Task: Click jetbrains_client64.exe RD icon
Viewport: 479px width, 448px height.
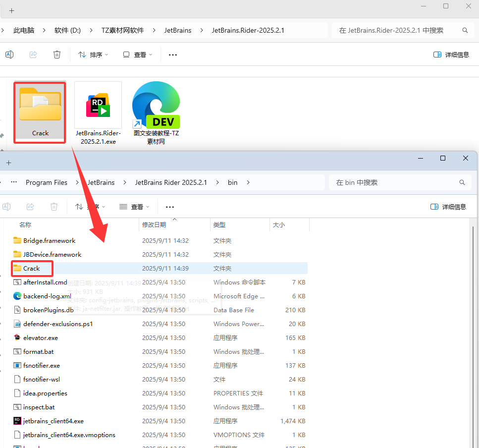Action: coord(17,421)
